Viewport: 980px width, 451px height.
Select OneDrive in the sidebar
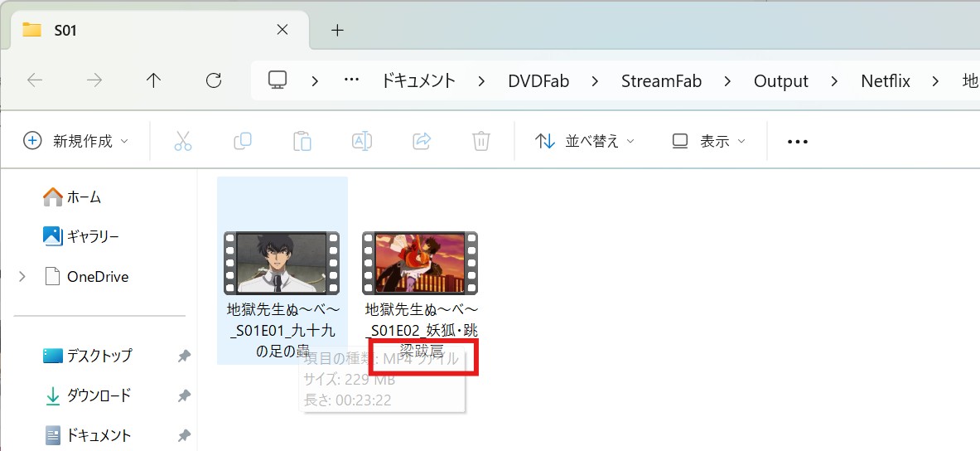pyautogui.click(x=87, y=276)
